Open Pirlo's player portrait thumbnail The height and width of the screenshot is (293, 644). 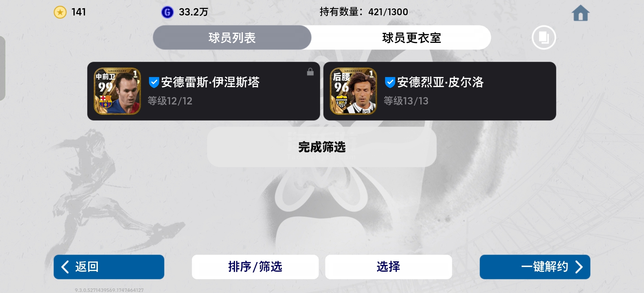[x=353, y=91]
